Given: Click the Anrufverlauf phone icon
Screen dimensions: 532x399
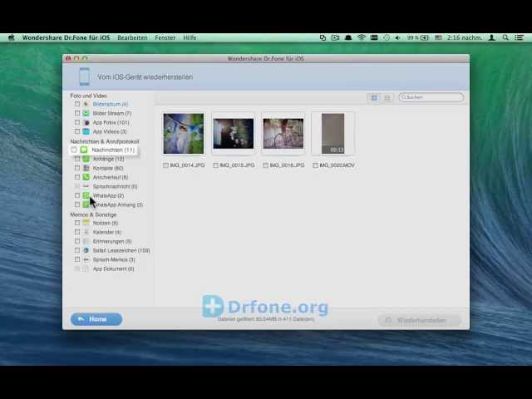Looking at the screenshot, I should [x=86, y=177].
